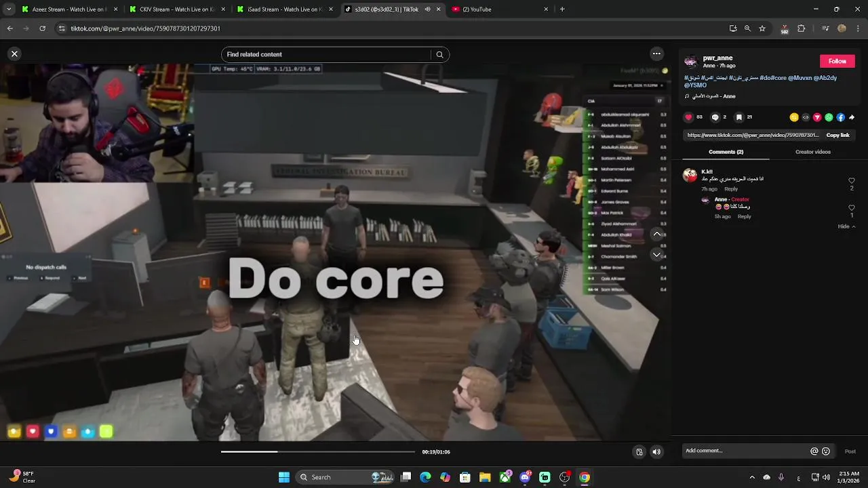Open the media controls icon
Viewport: 868px width, 488px height.
(x=825, y=28)
